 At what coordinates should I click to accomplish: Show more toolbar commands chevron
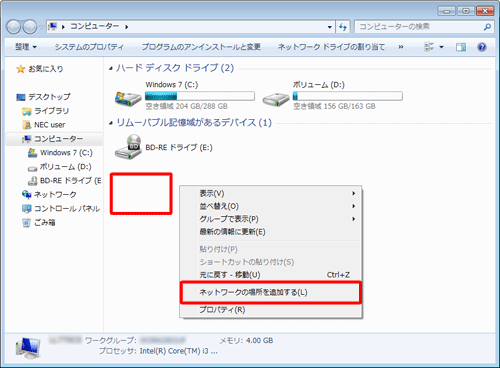pos(401,47)
